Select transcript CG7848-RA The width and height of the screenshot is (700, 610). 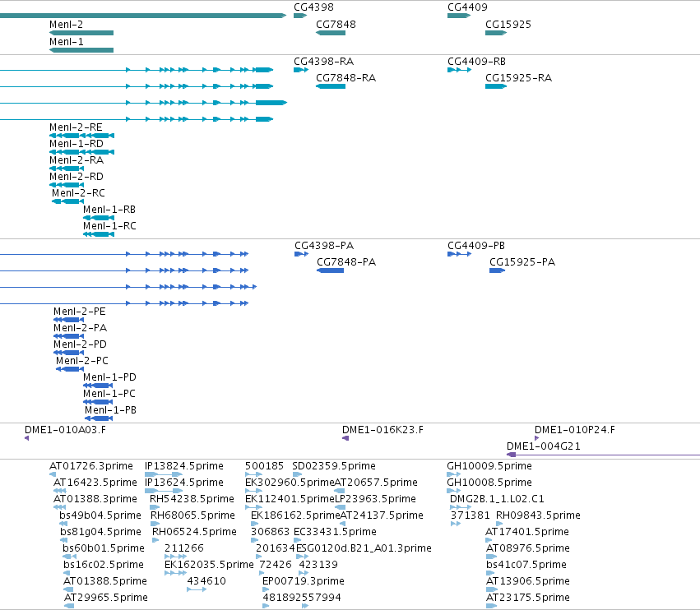(331, 86)
